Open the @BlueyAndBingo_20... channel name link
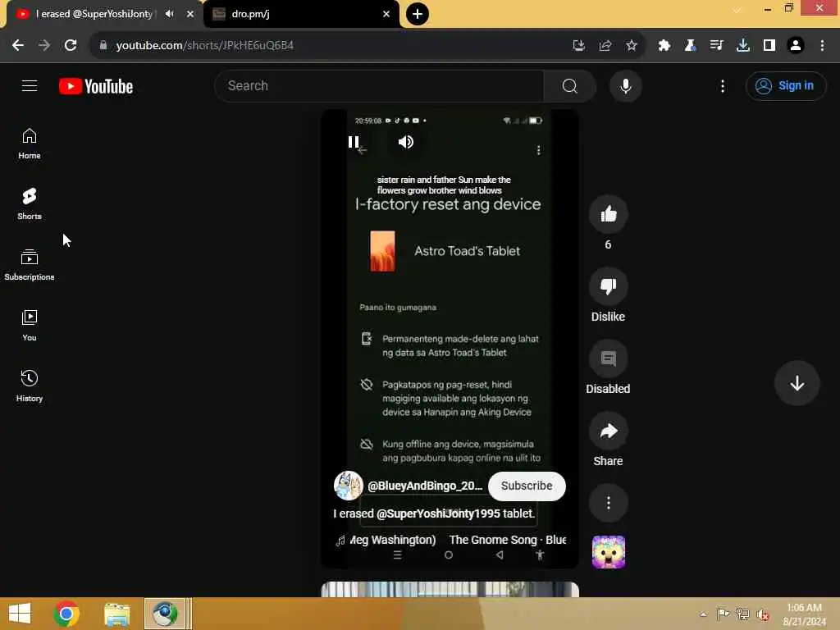The image size is (840, 630). (425, 486)
